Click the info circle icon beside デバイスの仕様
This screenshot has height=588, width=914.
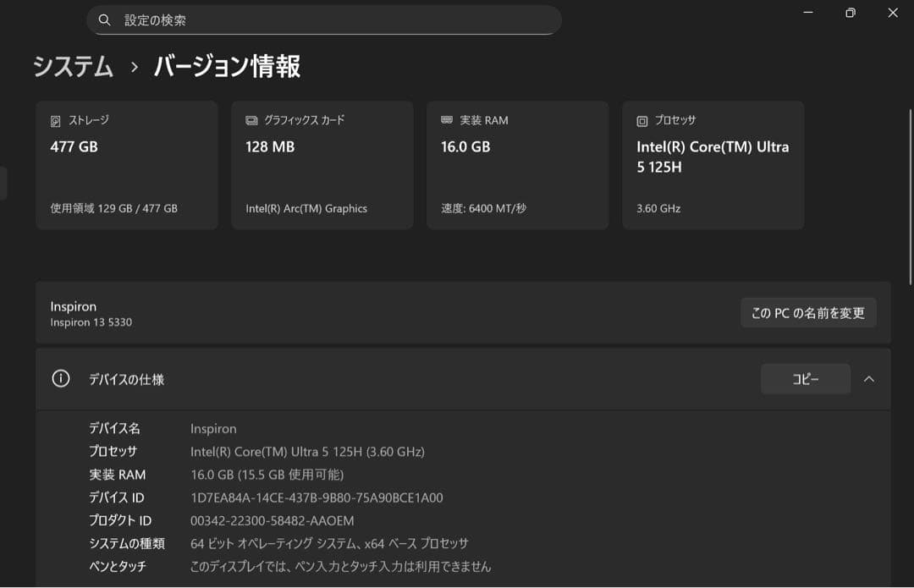click(x=60, y=379)
